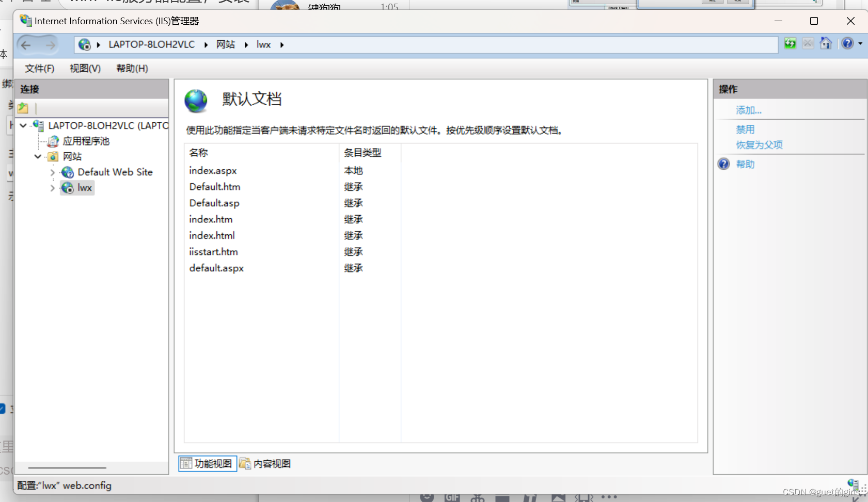The height and width of the screenshot is (502, 868).
Task: Click the back navigation arrow
Action: click(x=26, y=45)
